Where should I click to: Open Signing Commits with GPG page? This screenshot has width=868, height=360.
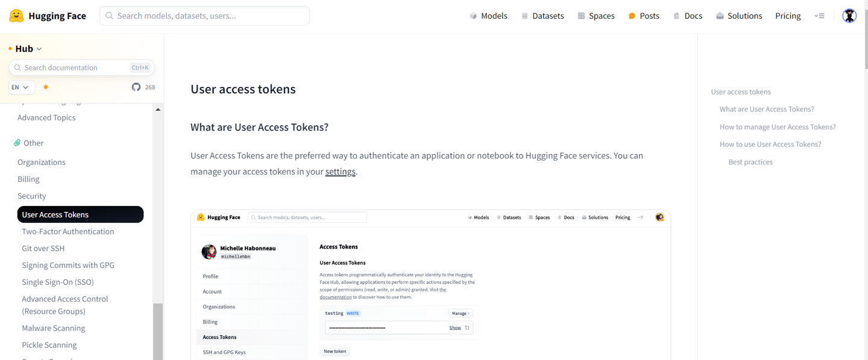(68, 265)
